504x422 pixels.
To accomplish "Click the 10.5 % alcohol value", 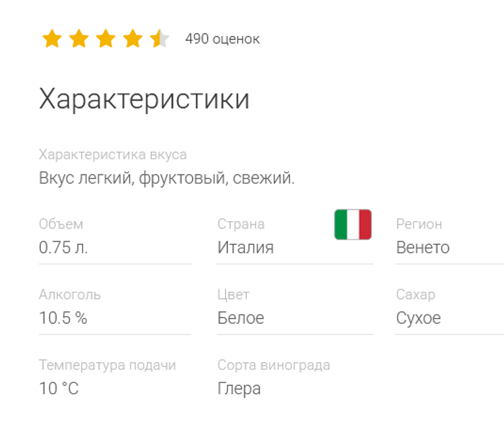I will point(63,318).
